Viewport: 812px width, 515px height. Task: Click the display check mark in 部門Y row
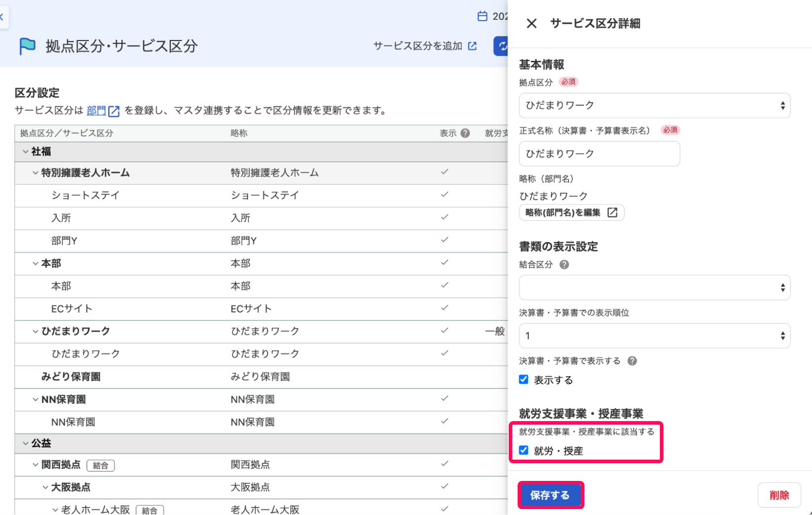pos(445,240)
